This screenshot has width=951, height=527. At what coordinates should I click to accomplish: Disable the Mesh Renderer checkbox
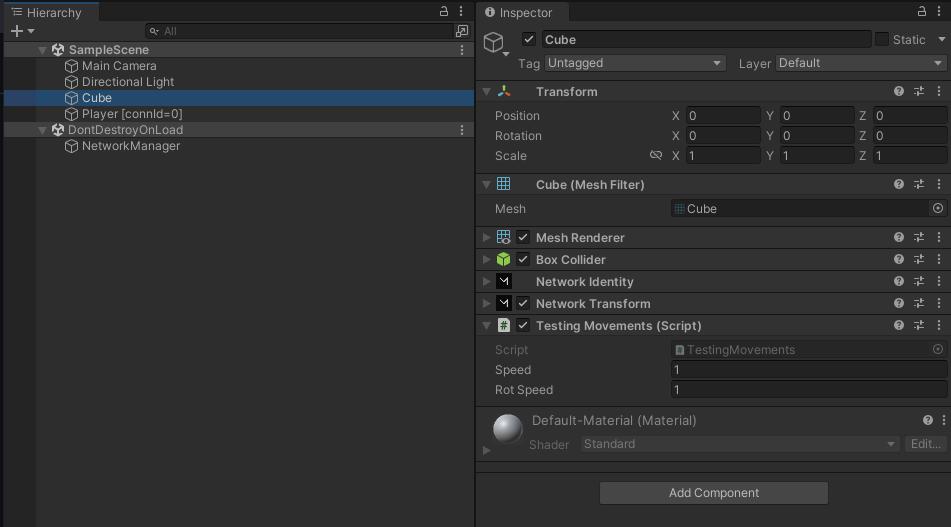pyautogui.click(x=523, y=237)
